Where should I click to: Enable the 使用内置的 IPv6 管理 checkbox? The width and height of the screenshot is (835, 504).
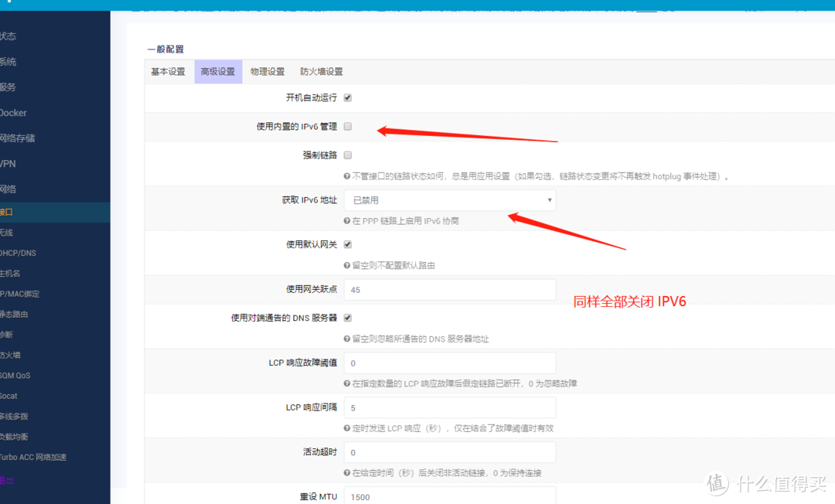click(x=347, y=125)
